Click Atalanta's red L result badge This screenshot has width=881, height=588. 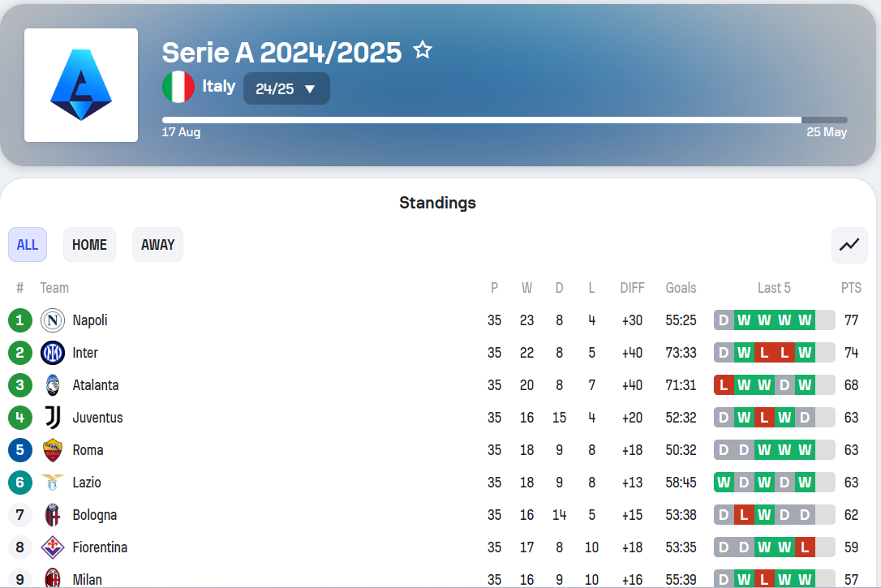click(724, 385)
